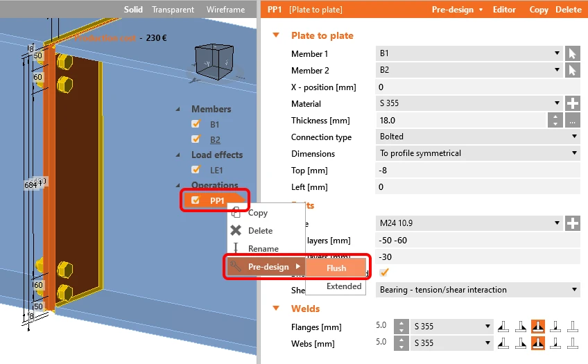Image resolution: width=588 pixels, height=364 pixels.
Task: Switch view to Transparent
Action: [173, 10]
